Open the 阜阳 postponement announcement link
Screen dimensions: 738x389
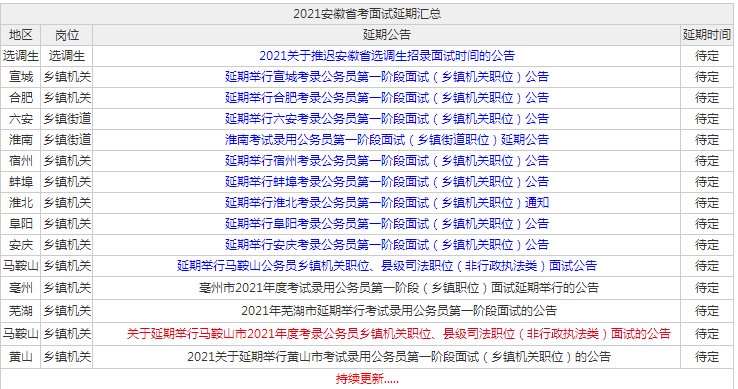(x=386, y=224)
